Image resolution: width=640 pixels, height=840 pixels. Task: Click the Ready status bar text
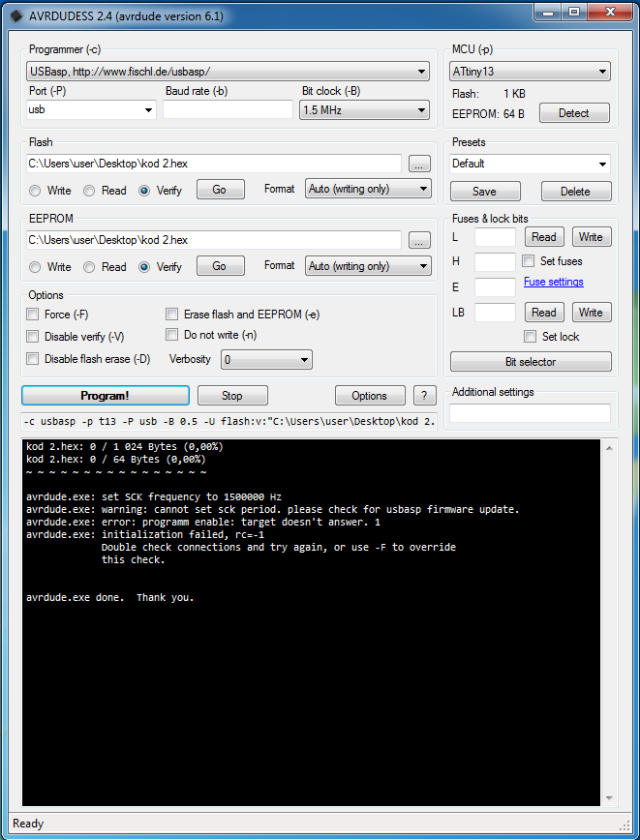(28, 824)
